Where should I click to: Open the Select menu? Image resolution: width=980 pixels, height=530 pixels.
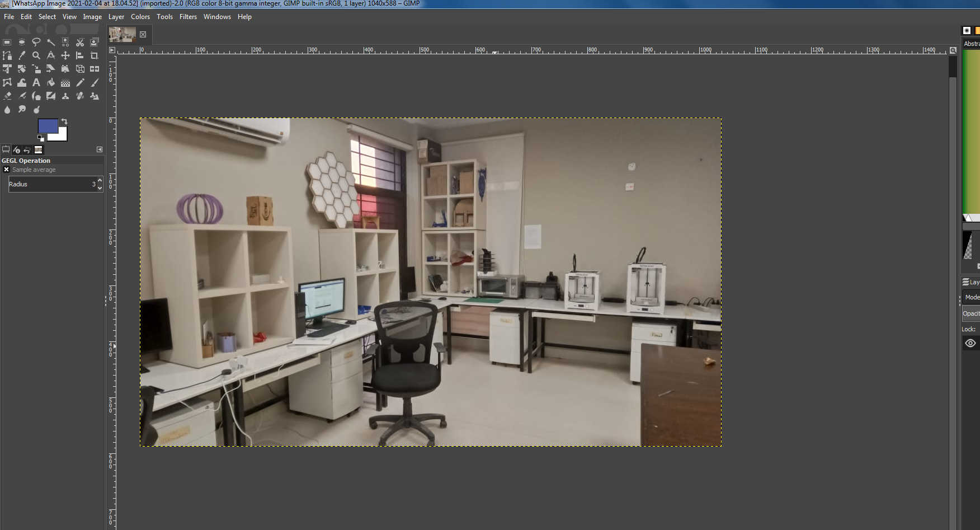[47, 17]
